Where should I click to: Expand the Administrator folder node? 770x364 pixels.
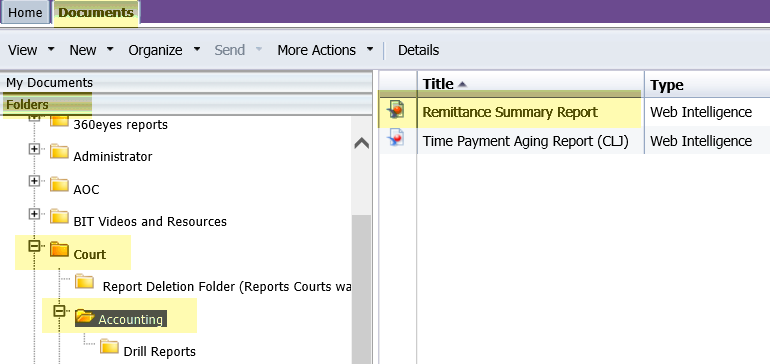34,149
